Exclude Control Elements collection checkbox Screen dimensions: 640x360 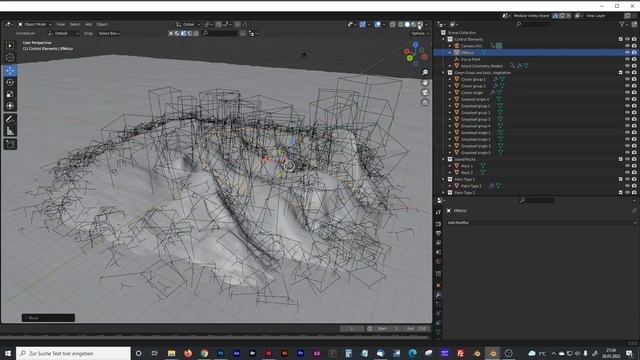(621, 39)
